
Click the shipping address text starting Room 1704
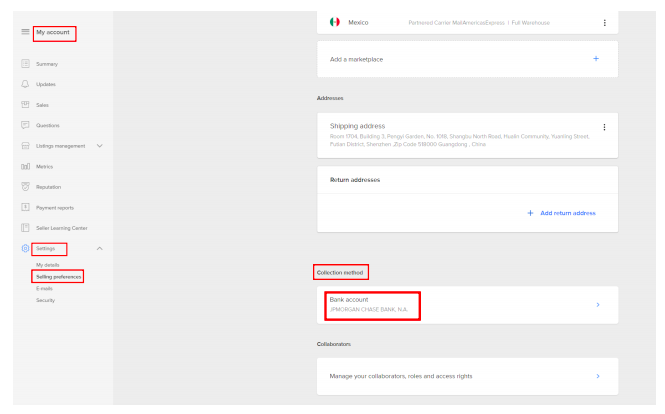(459, 140)
